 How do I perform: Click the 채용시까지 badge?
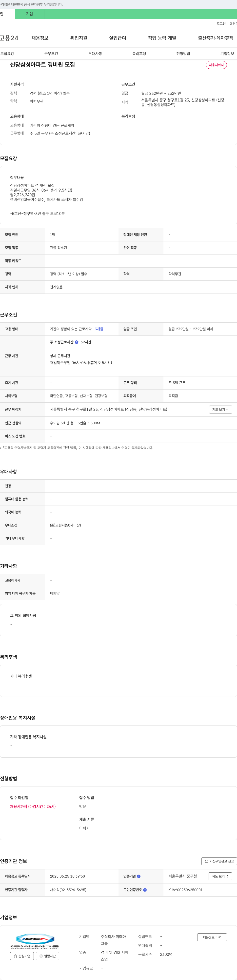(x=216, y=65)
